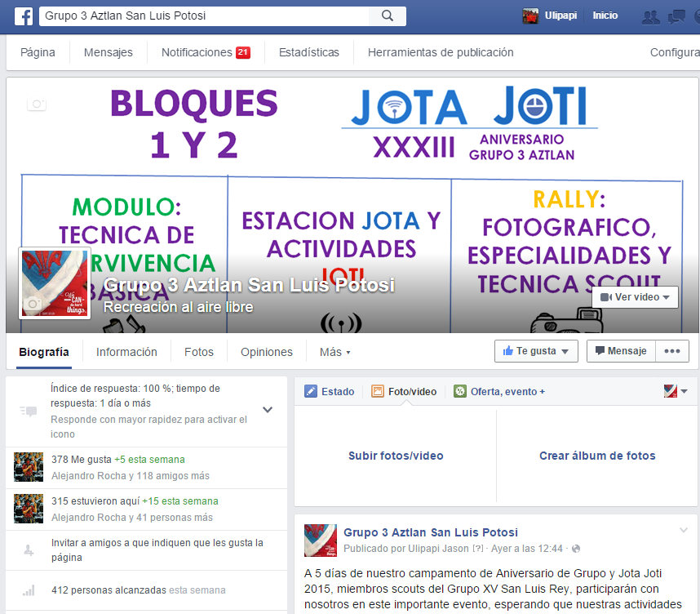
Task: Open the Opiniones tab
Action: (267, 352)
